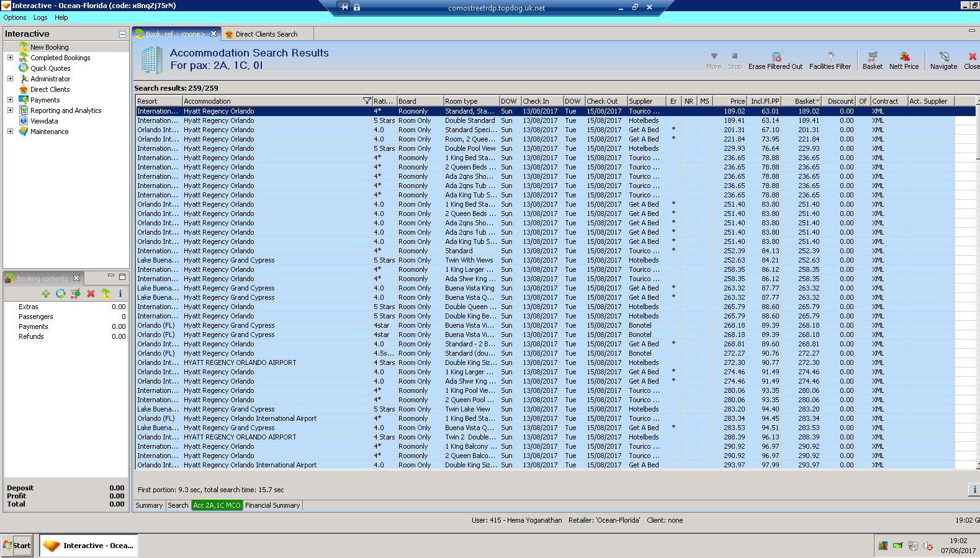Close the Book. ref. <none> tab
Image resolution: width=980 pixels, height=558 pixels.
point(214,34)
